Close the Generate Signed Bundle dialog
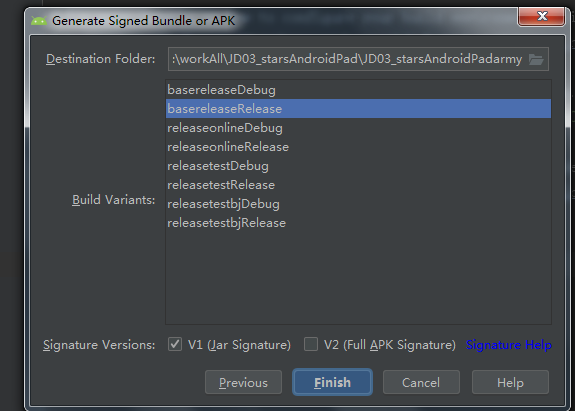Viewport: 575px width, 411px height. pyautogui.click(x=541, y=16)
